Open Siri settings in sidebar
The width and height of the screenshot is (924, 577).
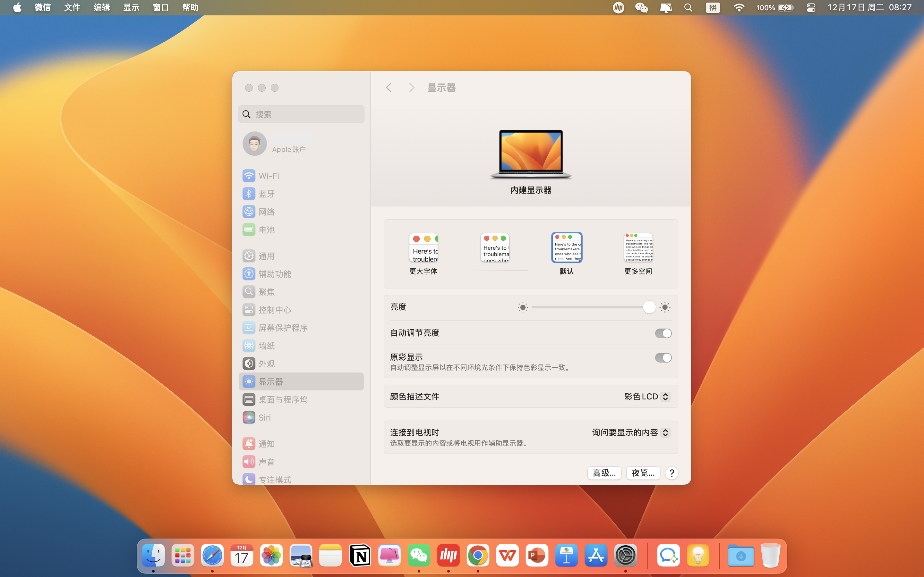click(x=264, y=417)
